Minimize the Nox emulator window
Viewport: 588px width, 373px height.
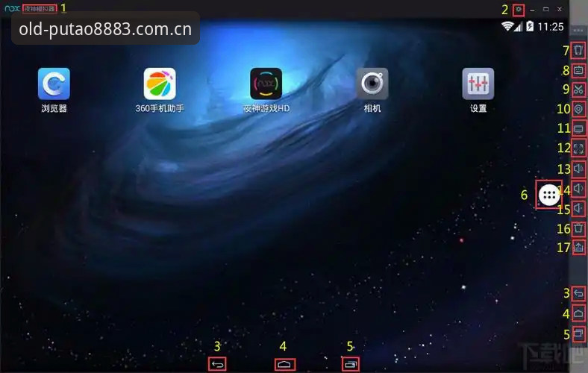click(x=532, y=10)
